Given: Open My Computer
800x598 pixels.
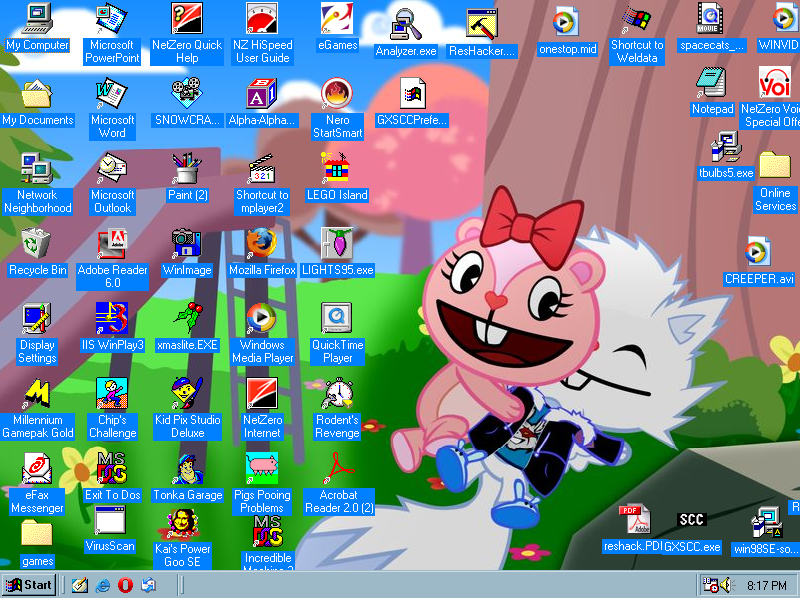Looking at the screenshot, I should pos(37,25).
